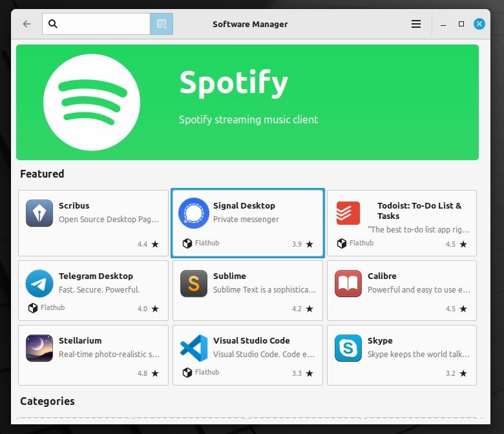This screenshot has width=504, height=434.
Task: Open the Signal Desktop title
Action: 244,205
